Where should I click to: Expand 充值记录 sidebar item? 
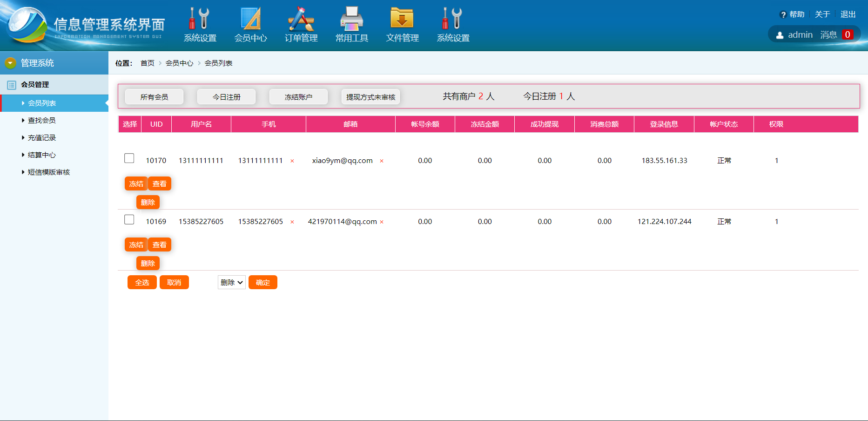pyautogui.click(x=41, y=137)
